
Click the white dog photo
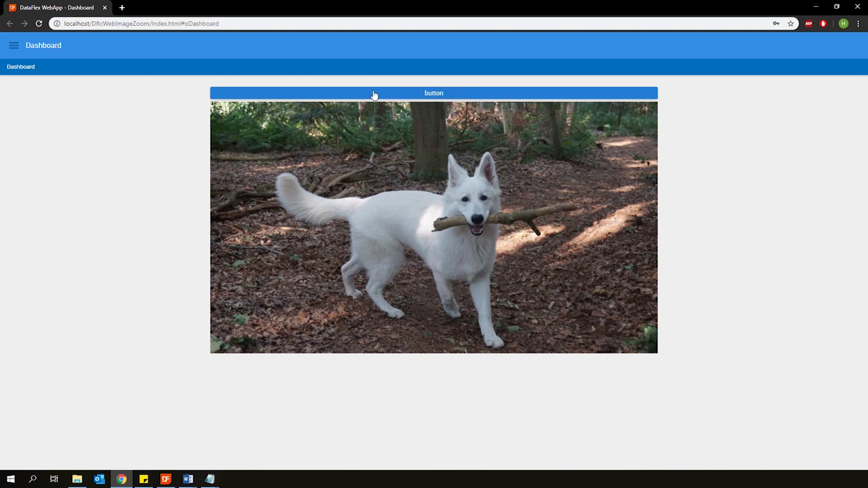(434, 227)
